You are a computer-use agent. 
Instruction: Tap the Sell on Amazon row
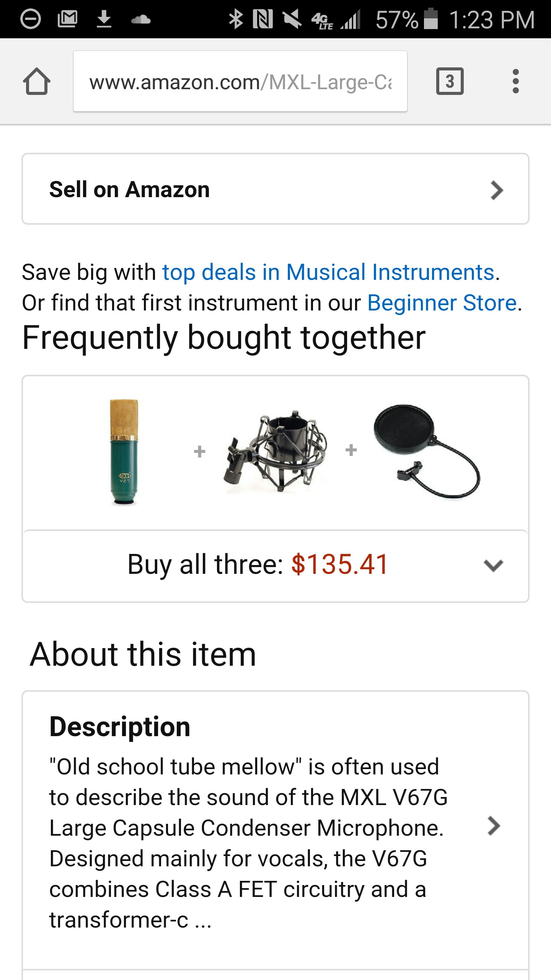[230, 189]
